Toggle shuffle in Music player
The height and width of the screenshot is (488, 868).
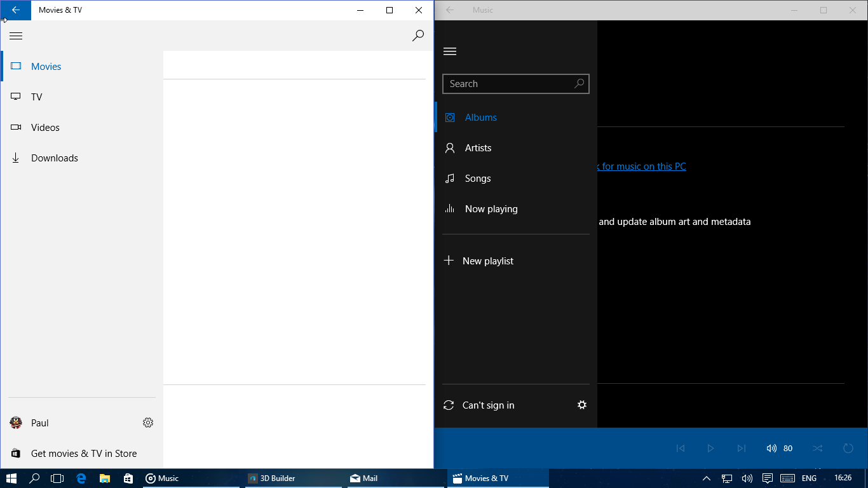pos(818,449)
